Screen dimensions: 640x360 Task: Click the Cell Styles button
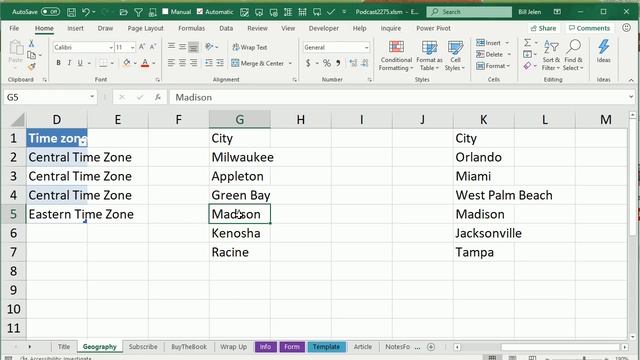coord(455,56)
